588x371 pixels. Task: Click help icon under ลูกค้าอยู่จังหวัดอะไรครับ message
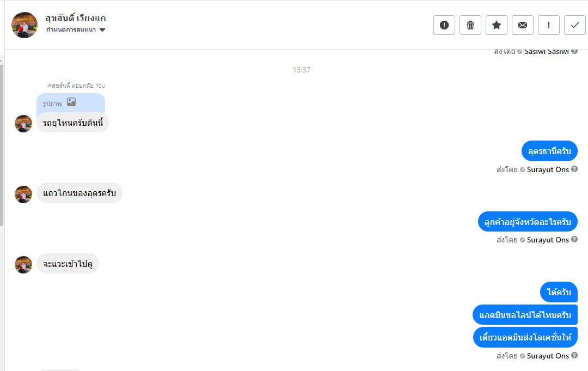574,240
